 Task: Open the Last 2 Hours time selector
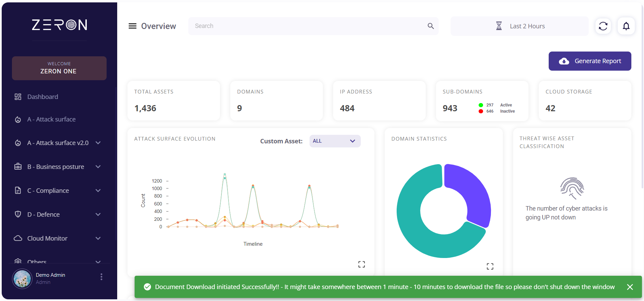(519, 26)
